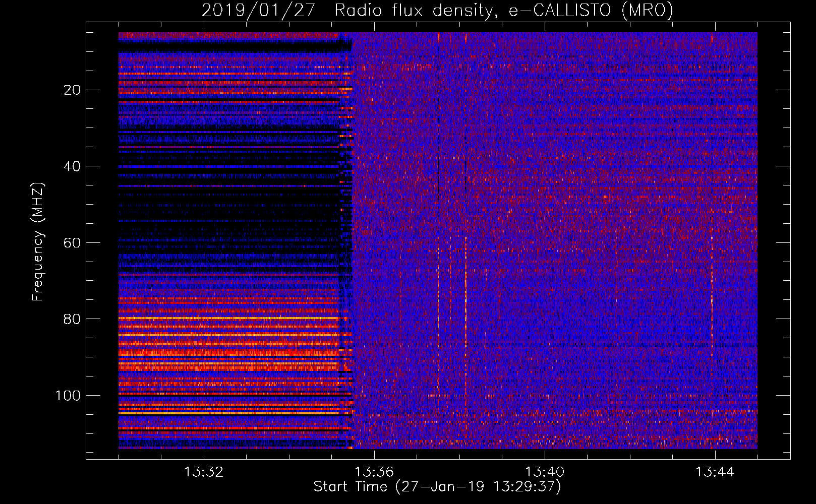The width and height of the screenshot is (816, 504).
Task: Click the 100 frequency axis label
Action: 68,396
